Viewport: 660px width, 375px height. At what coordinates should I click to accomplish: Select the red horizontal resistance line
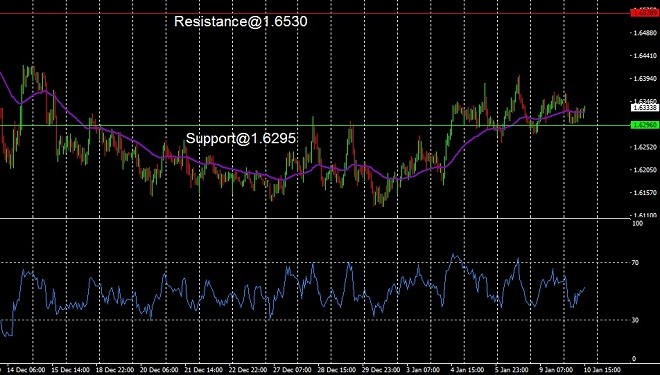(315, 13)
